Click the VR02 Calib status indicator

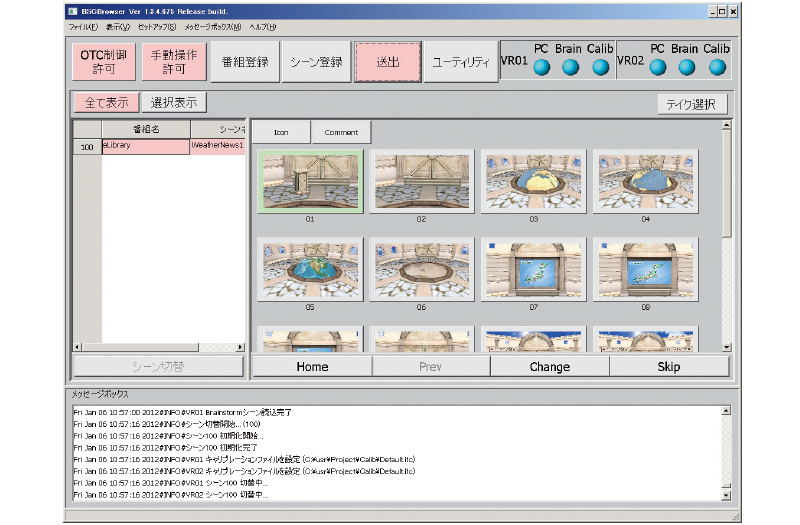tap(717, 68)
